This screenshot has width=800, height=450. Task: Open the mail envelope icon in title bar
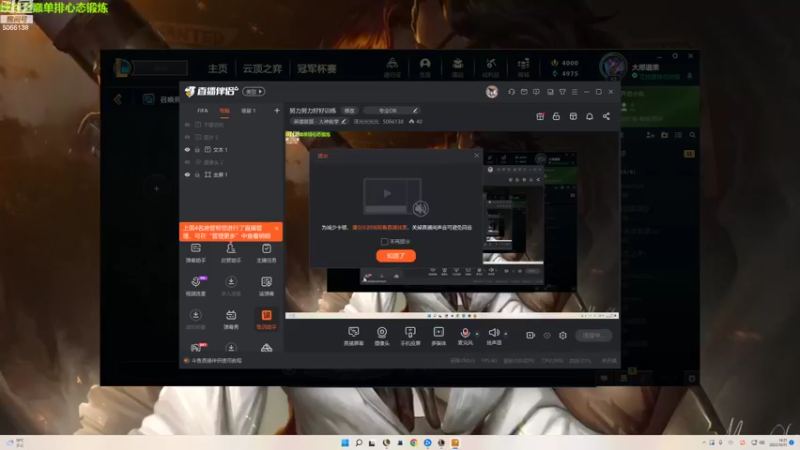524,92
